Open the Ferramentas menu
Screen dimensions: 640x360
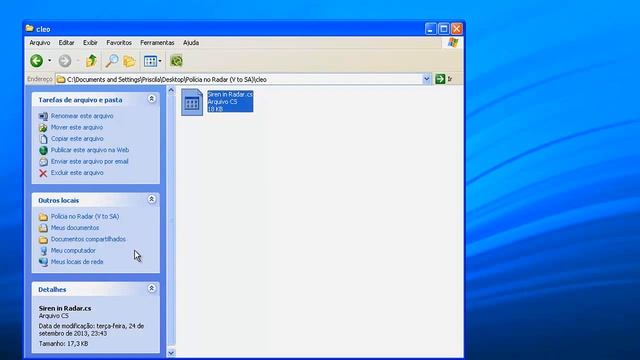[x=157, y=42]
